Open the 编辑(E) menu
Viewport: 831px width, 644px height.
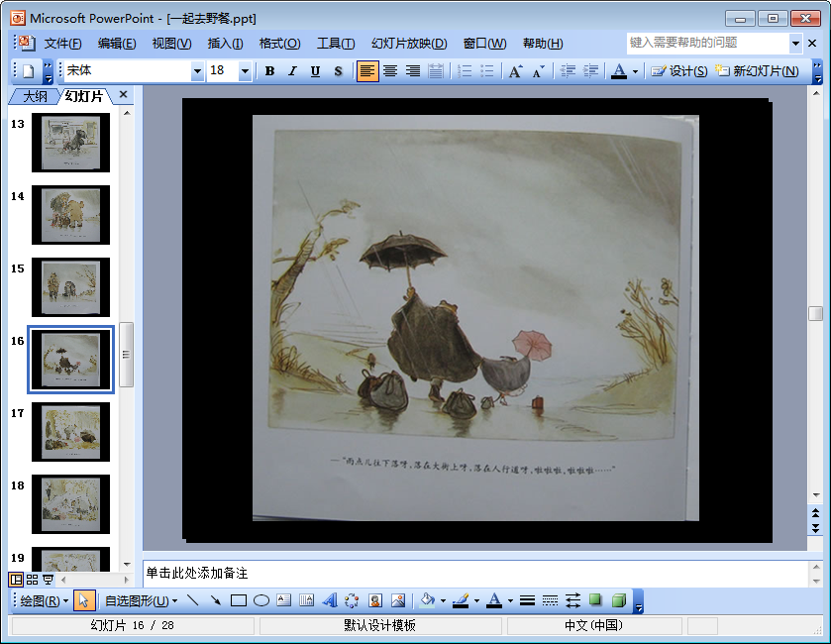coord(117,44)
